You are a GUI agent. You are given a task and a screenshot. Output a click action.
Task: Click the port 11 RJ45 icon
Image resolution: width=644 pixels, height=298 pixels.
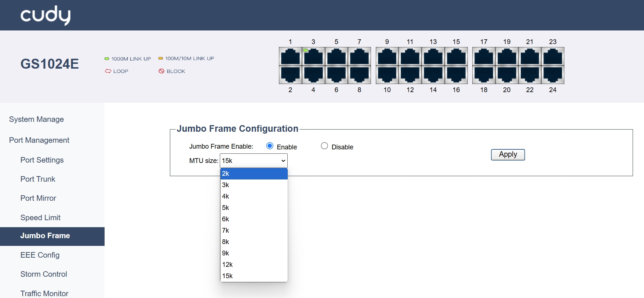tap(410, 57)
